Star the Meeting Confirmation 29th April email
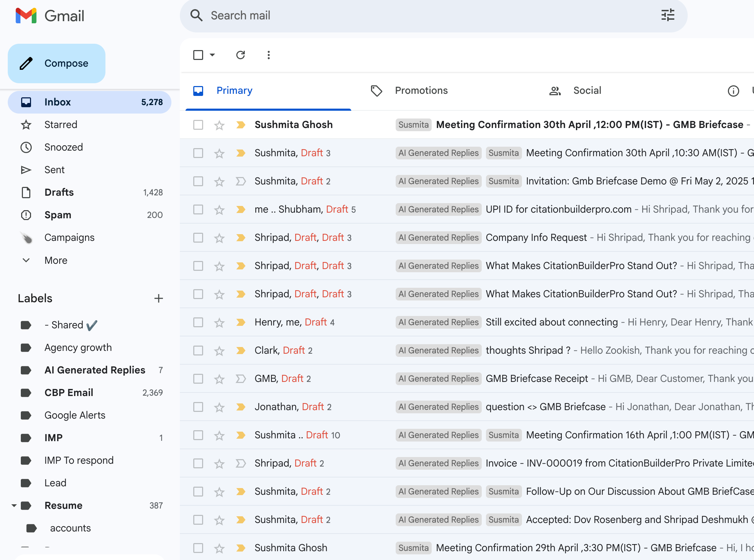This screenshot has height=560, width=754. (x=219, y=548)
